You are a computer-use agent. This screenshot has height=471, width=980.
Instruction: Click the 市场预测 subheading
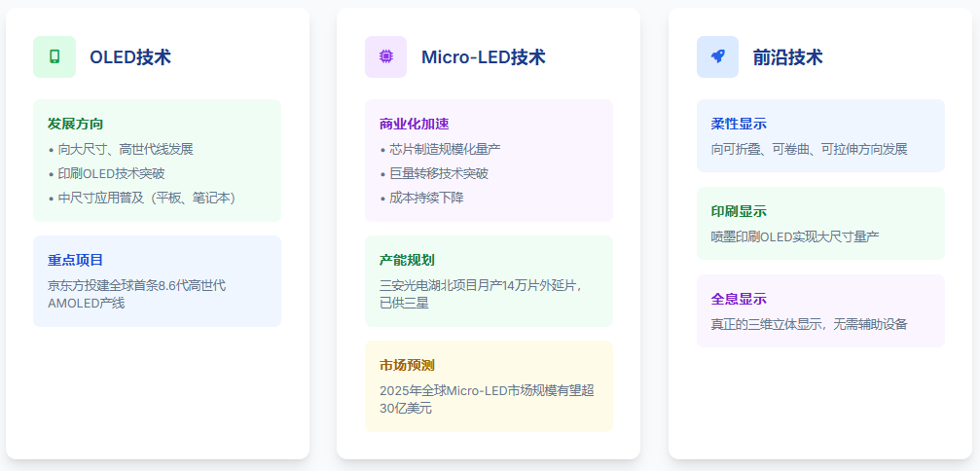[408, 365]
